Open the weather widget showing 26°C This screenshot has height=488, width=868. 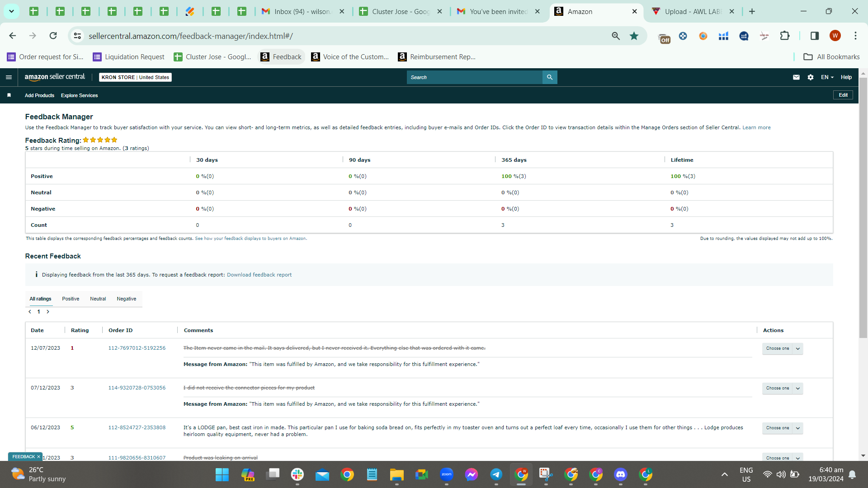pos(38,474)
